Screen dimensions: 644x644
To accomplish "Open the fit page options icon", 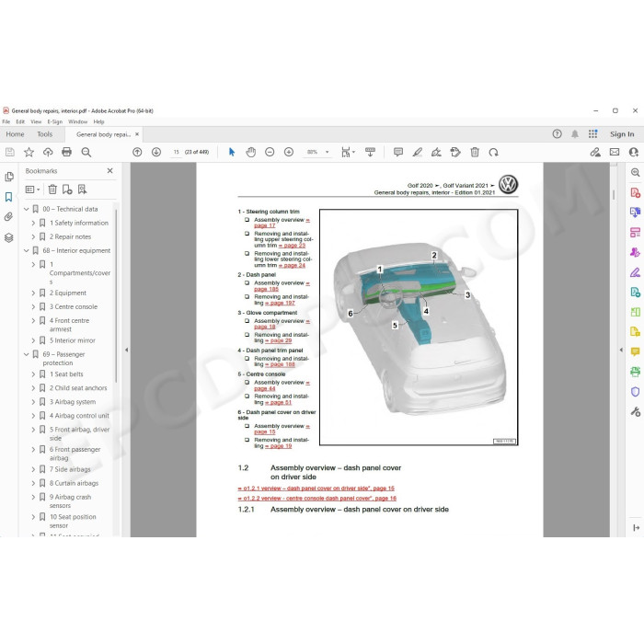I will click(x=348, y=153).
